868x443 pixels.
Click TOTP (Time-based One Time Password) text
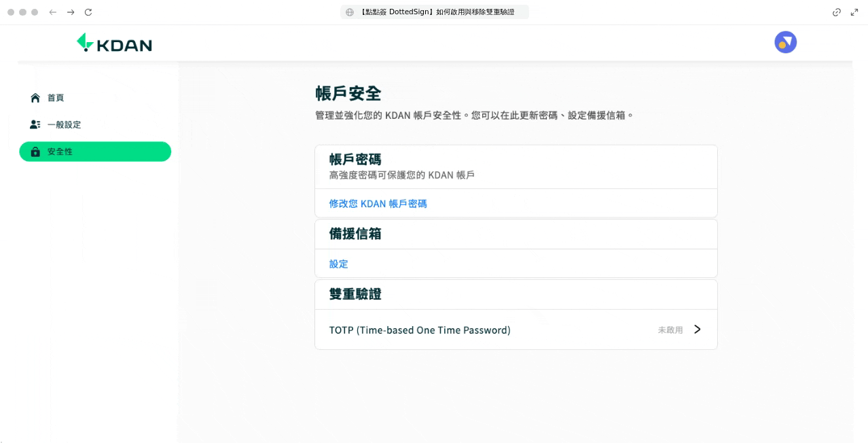420,330
